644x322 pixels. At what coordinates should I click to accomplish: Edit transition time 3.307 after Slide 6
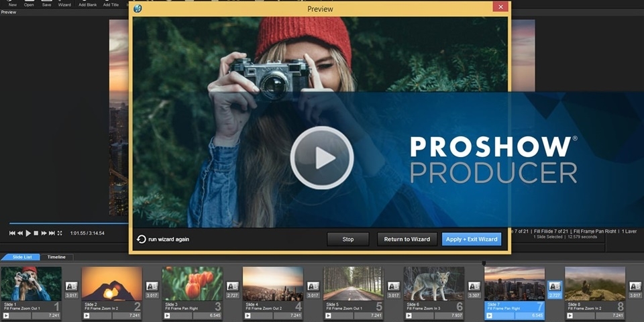pyautogui.click(x=474, y=295)
